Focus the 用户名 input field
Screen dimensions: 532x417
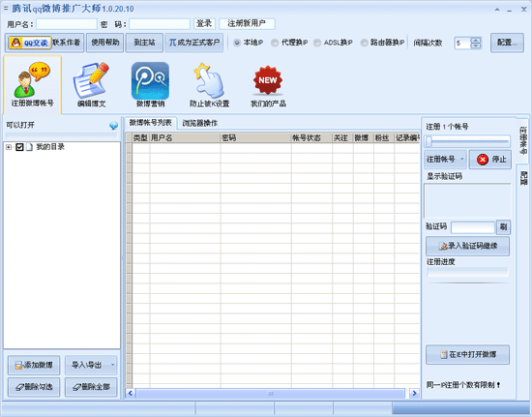[67, 24]
